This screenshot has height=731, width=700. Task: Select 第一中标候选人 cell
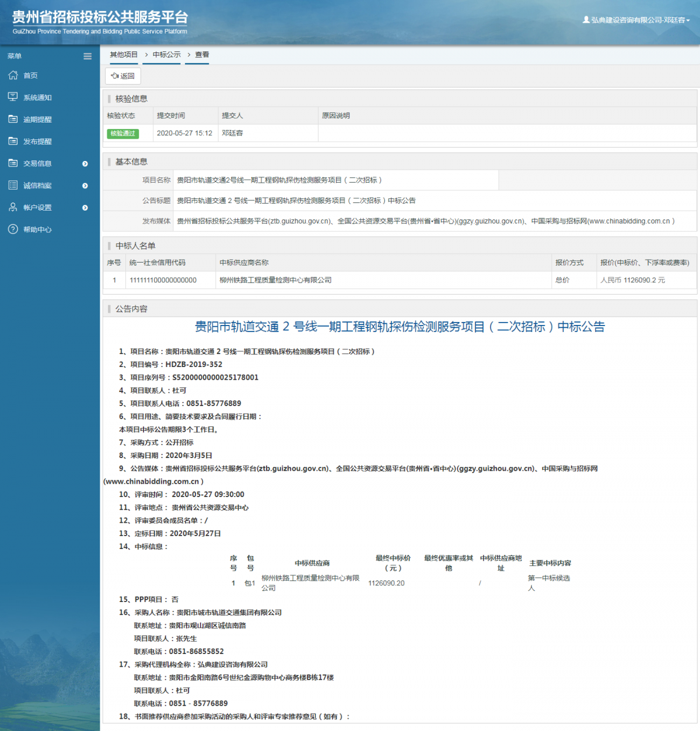(x=549, y=583)
